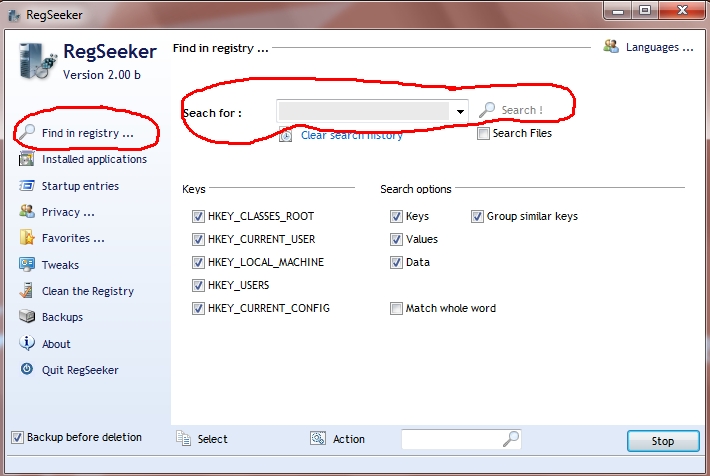Image resolution: width=710 pixels, height=476 pixels.
Task: Click the Stop button
Action: click(x=663, y=441)
